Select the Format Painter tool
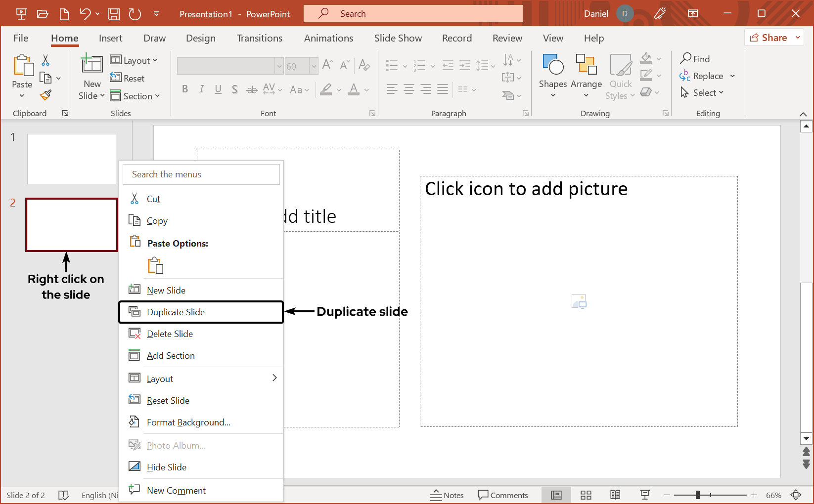 (x=45, y=95)
